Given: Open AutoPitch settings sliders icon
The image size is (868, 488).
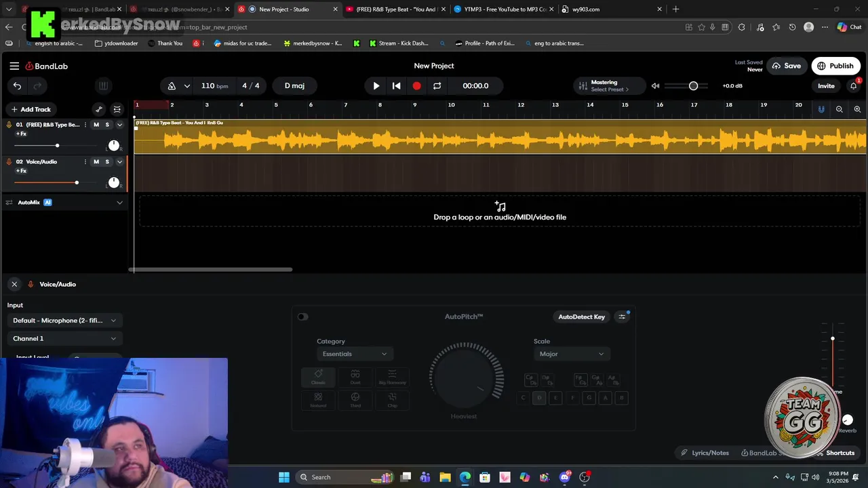Looking at the screenshot, I should click(x=622, y=317).
